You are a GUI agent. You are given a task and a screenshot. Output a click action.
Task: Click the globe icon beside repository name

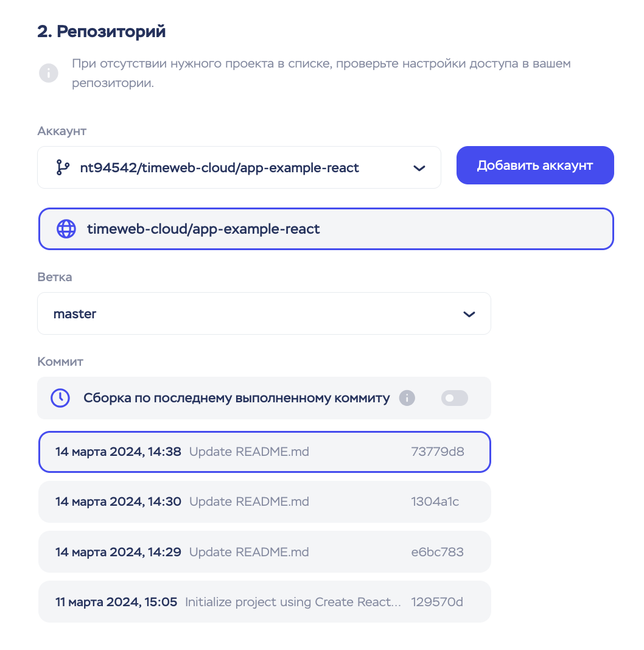click(x=66, y=229)
